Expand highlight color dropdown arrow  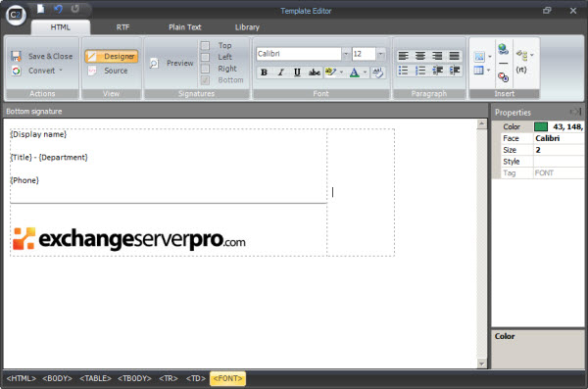point(341,73)
